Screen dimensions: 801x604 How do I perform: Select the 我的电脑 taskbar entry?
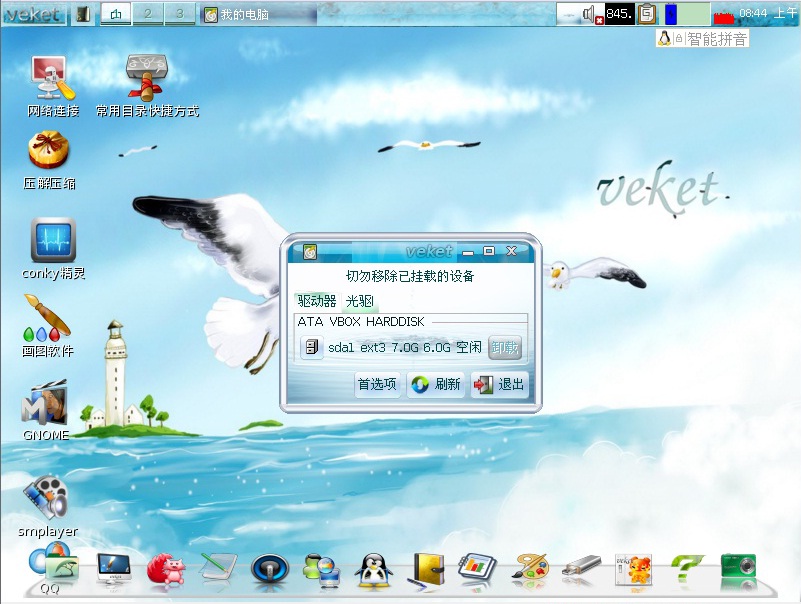coord(258,14)
